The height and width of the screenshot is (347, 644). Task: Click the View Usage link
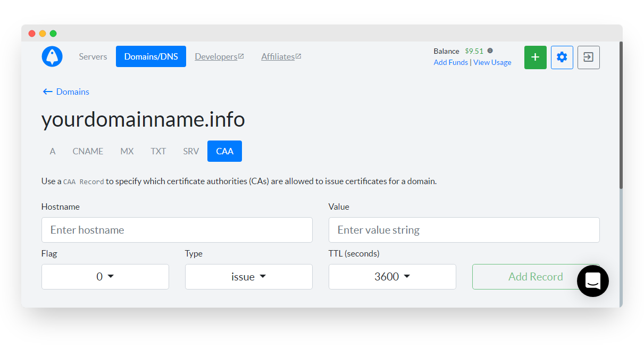(x=492, y=62)
